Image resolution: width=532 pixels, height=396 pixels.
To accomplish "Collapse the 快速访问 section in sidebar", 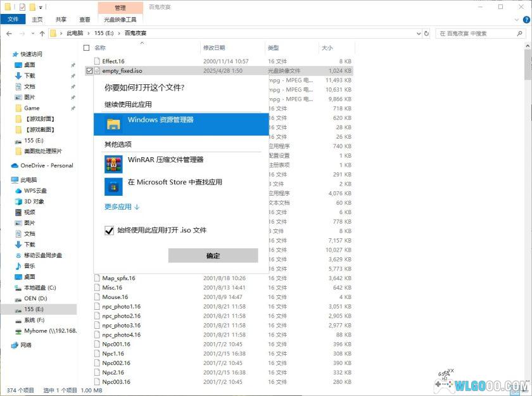I will click(x=8, y=53).
